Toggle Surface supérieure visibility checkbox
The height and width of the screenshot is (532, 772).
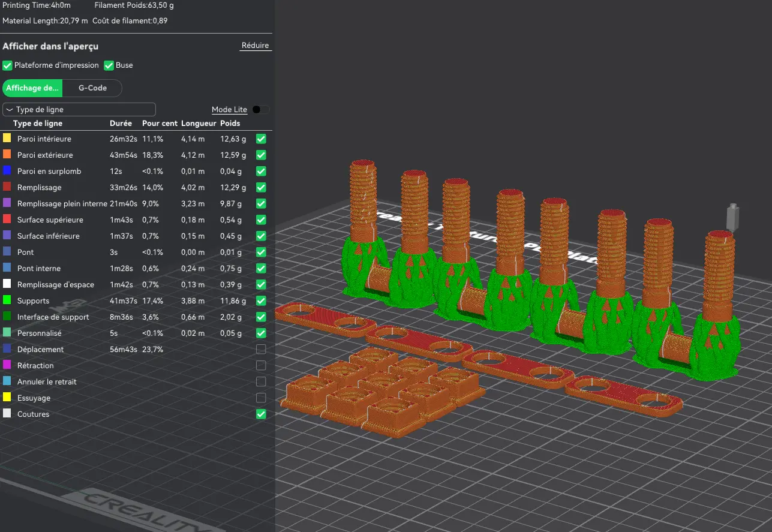click(x=261, y=220)
